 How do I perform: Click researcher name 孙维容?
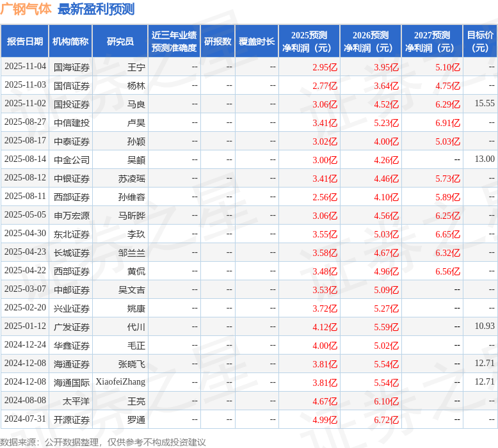[x=132, y=197]
